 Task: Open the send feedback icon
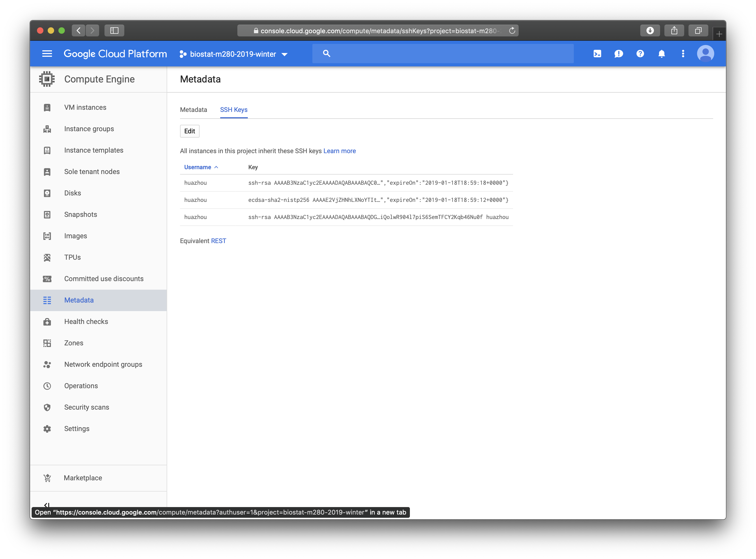pos(619,54)
